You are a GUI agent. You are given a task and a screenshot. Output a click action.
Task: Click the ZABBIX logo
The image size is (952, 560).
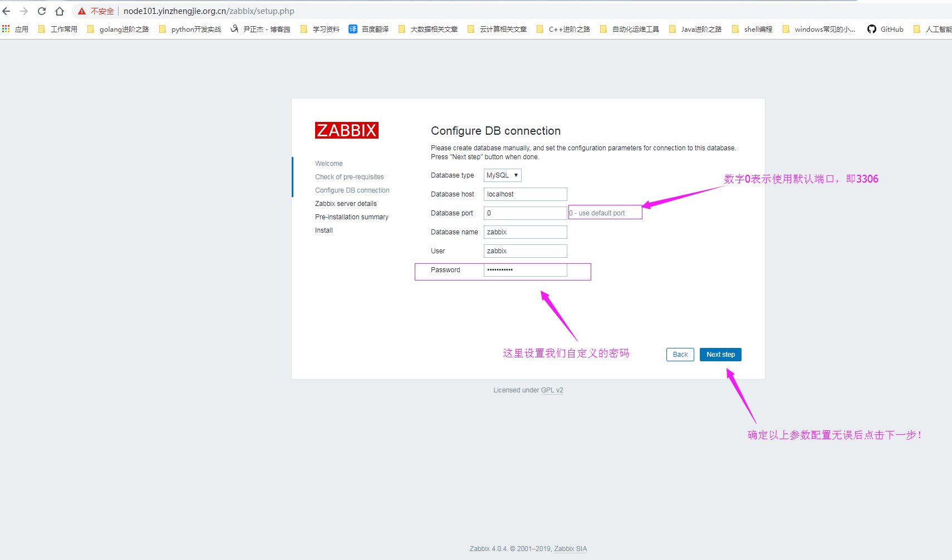347,130
